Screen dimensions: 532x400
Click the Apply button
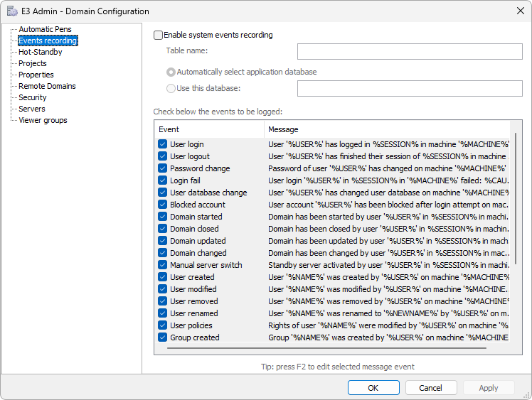(489, 387)
